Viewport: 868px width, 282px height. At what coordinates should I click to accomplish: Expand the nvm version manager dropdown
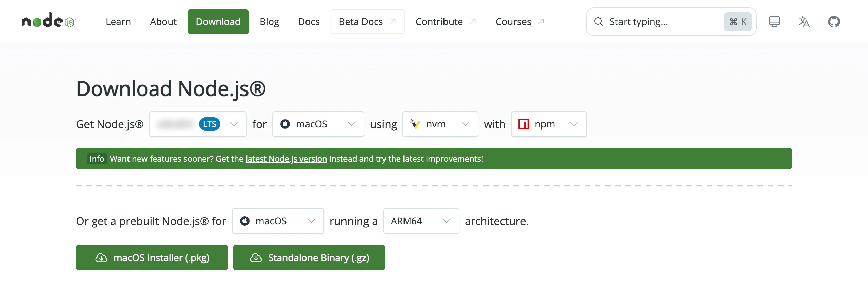(440, 124)
